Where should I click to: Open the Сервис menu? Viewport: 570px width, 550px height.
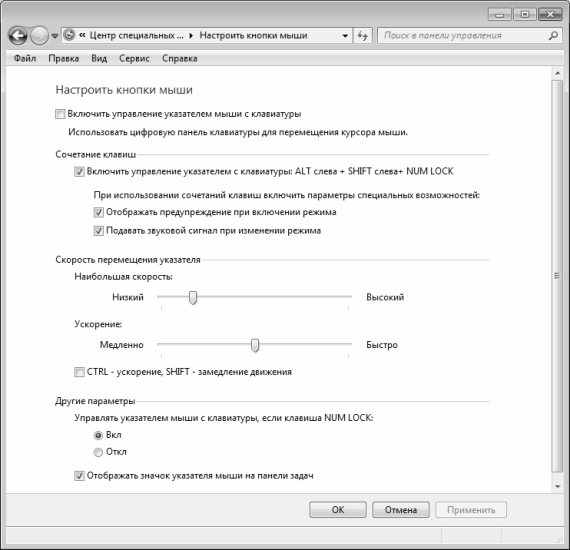click(x=134, y=59)
